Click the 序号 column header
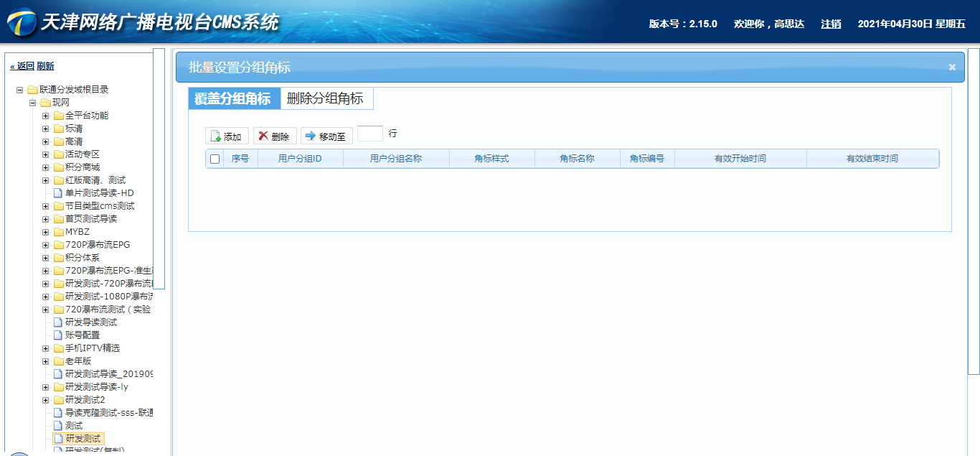This screenshot has height=456, width=980. point(240,159)
